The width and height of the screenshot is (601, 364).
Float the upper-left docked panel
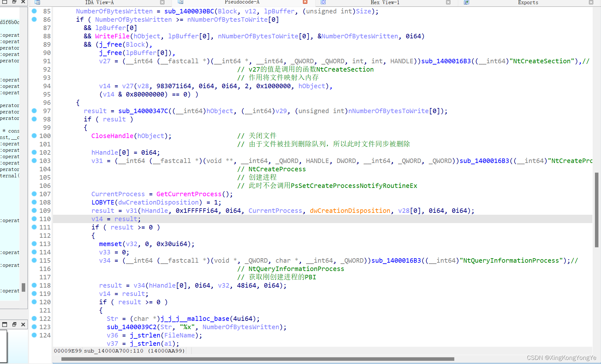pyautogui.click(x=14, y=2)
